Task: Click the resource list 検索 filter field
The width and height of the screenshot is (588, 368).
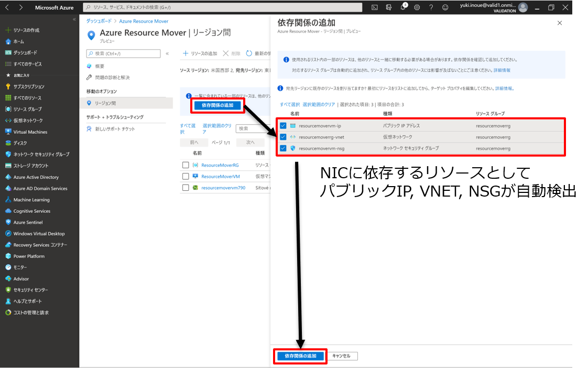Action: 253,128
